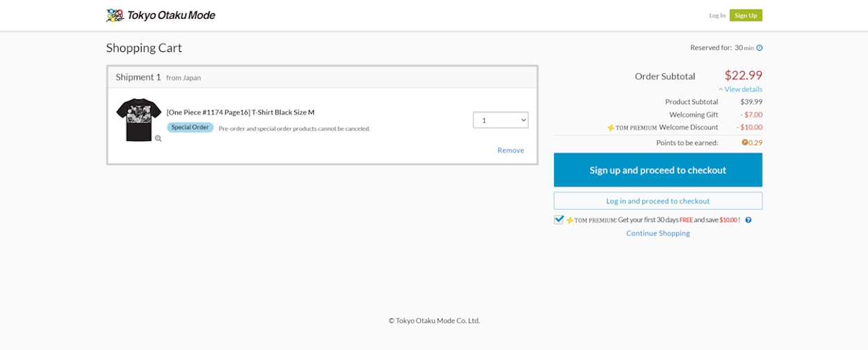Follow the Continue Shopping link
The height and width of the screenshot is (350, 868).
[658, 233]
